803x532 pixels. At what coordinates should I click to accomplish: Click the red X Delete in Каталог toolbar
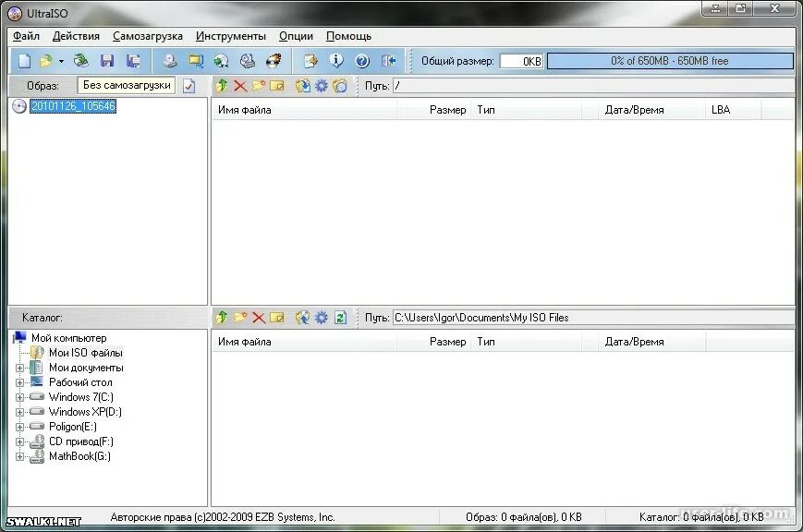[x=259, y=318]
